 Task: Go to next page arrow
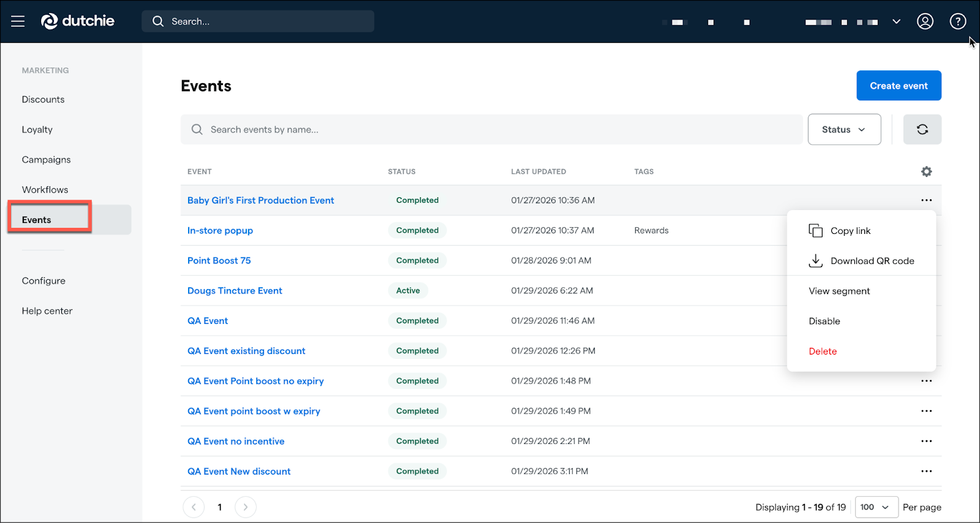click(246, 507)
